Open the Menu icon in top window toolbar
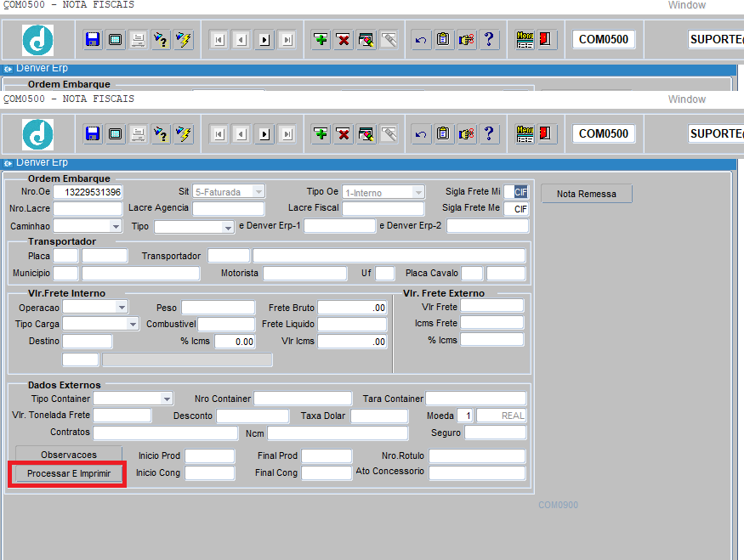 pyautogui.click(x=525, y=39)
